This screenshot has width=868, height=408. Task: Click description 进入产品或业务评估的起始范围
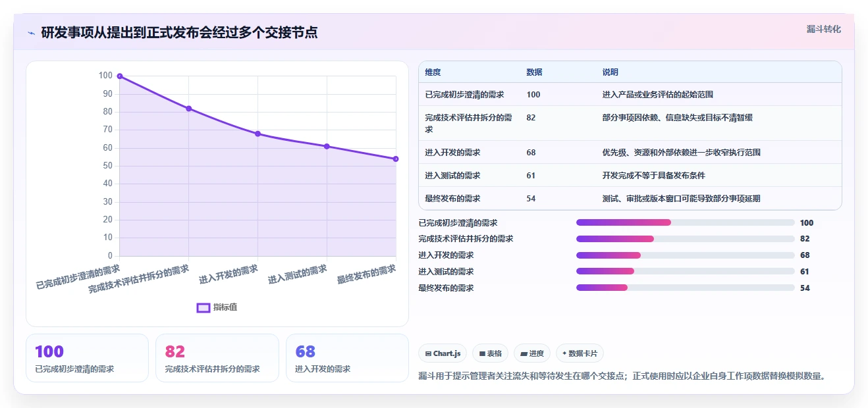tap(657, 95)
